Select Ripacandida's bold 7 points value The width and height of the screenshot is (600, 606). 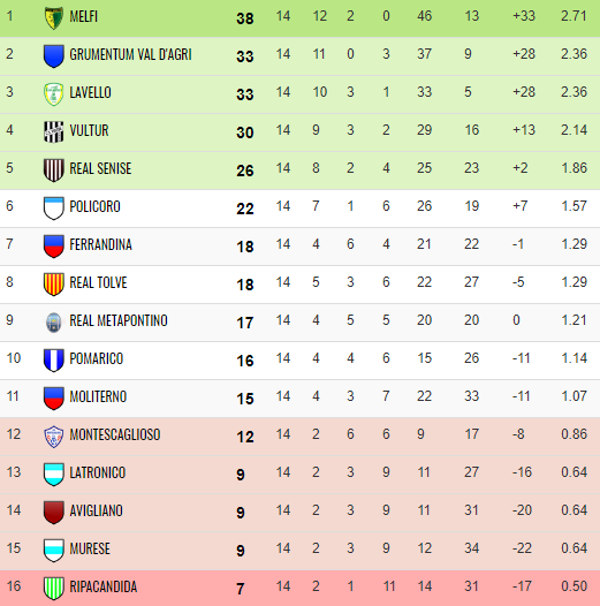240,589
